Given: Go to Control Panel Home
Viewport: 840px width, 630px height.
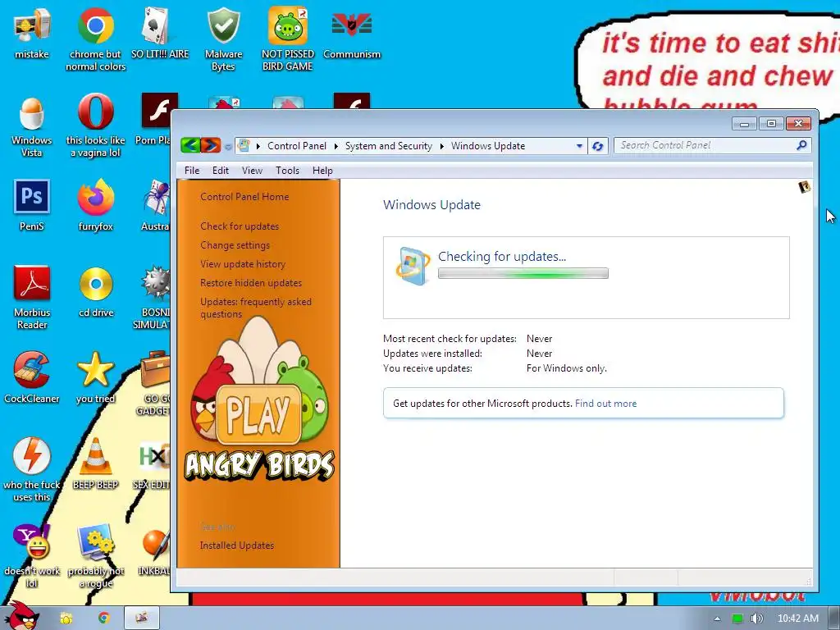Looking at the screenshot, I should pos(244,197).
